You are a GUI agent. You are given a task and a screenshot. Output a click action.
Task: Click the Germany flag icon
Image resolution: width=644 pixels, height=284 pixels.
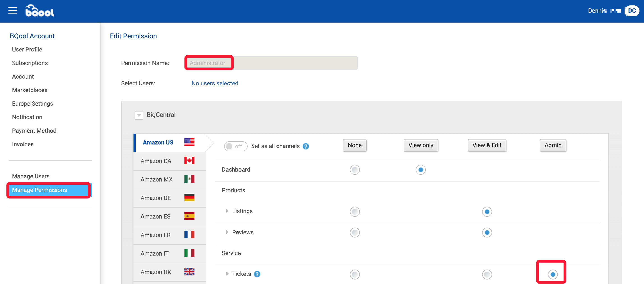(x=189, y=198)
